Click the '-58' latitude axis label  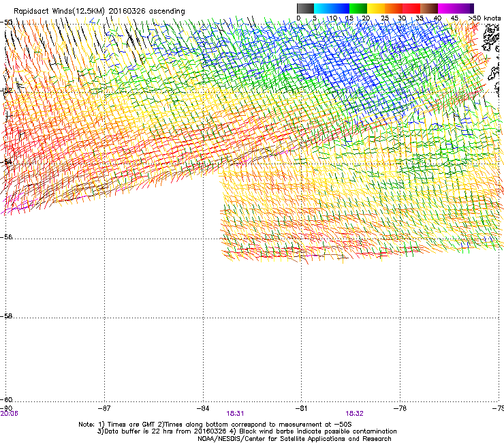pos(6,316)
